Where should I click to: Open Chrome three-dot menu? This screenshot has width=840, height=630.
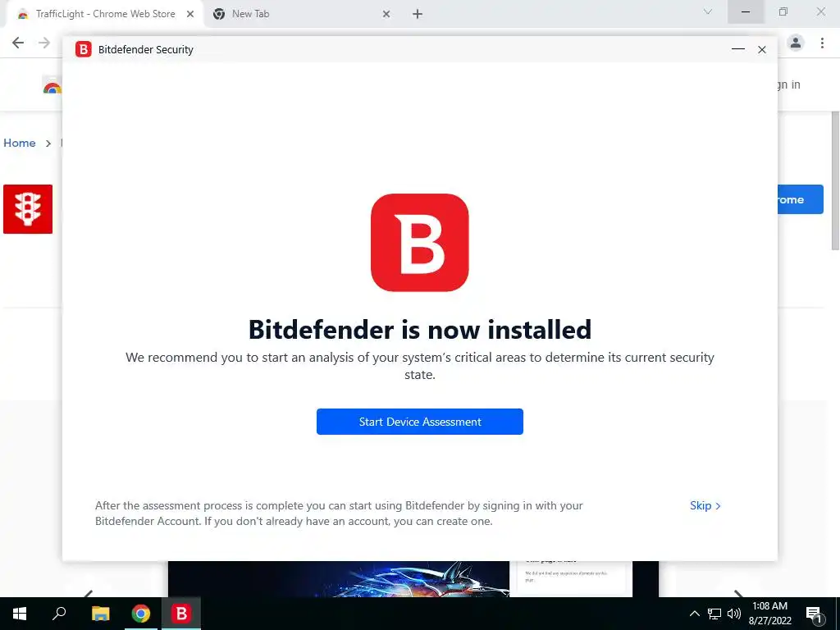tap(822, 43)
